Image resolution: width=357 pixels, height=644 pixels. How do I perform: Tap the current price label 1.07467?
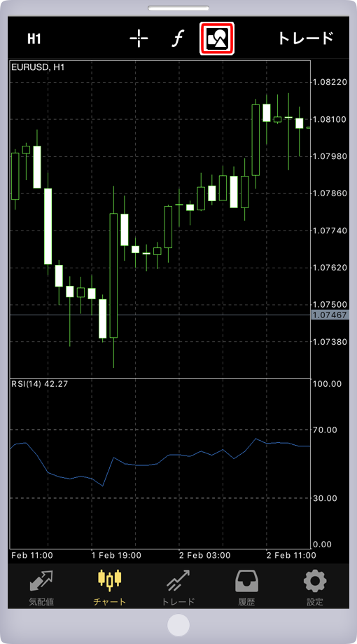330,315
